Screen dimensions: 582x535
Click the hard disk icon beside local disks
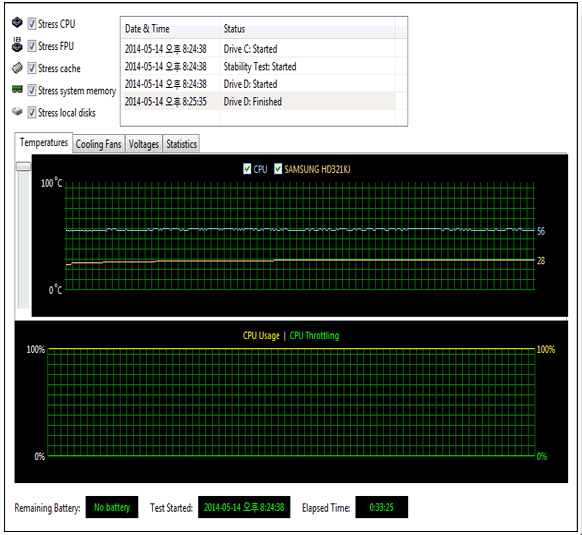[17, 111]
